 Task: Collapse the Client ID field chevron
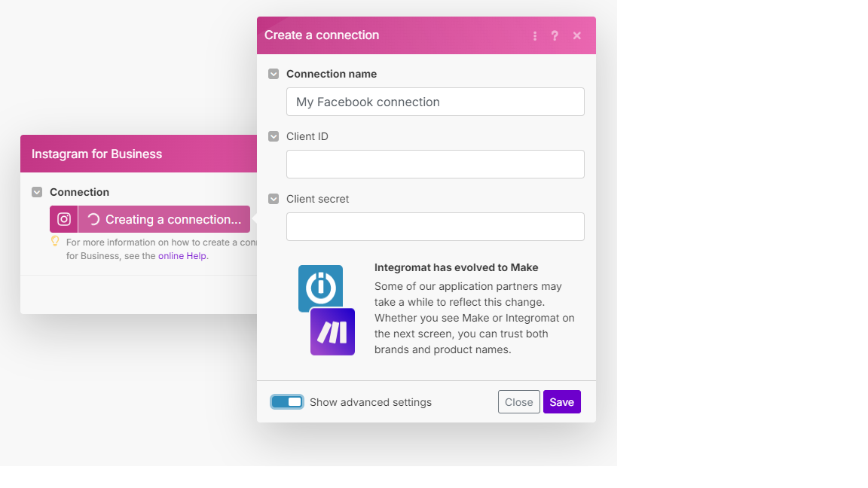point(274,136)
